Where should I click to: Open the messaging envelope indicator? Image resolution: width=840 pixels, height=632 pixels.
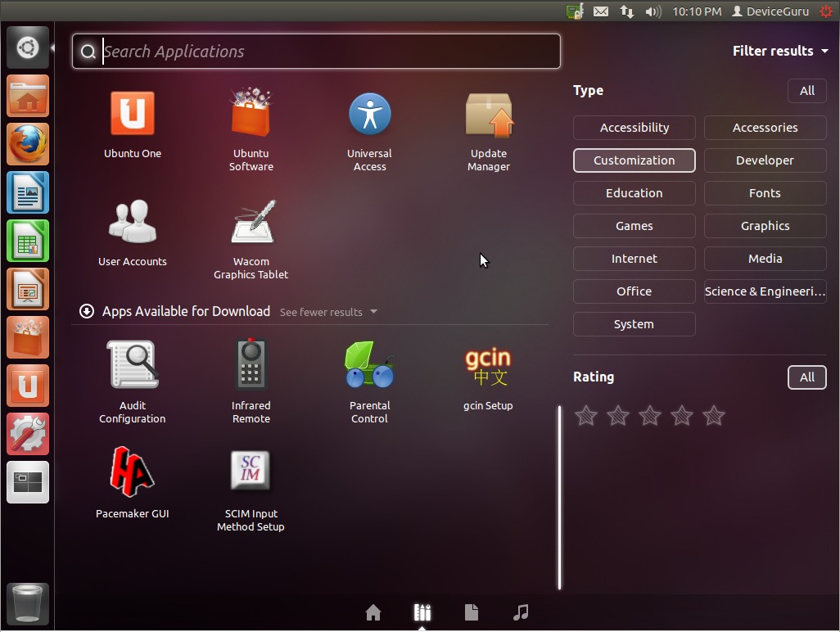click(x=601, y=11)
